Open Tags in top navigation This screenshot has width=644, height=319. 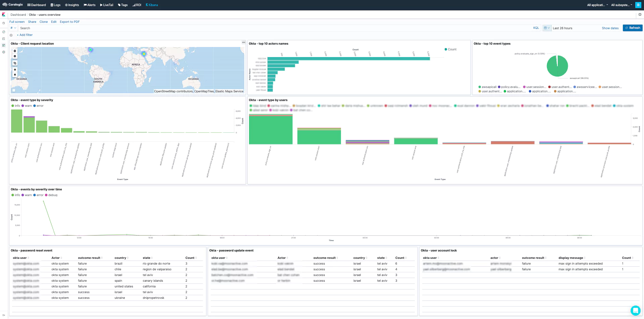(x=123, y=5)
